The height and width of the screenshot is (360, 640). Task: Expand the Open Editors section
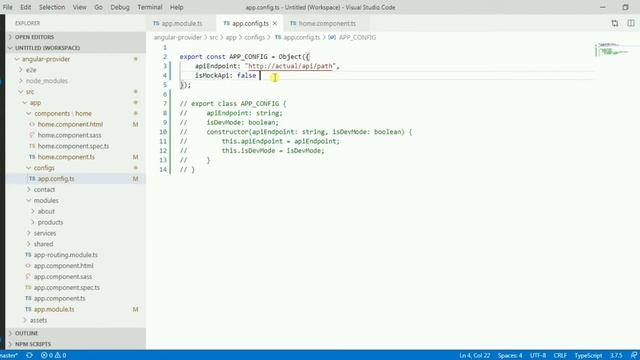click(76, 37)
